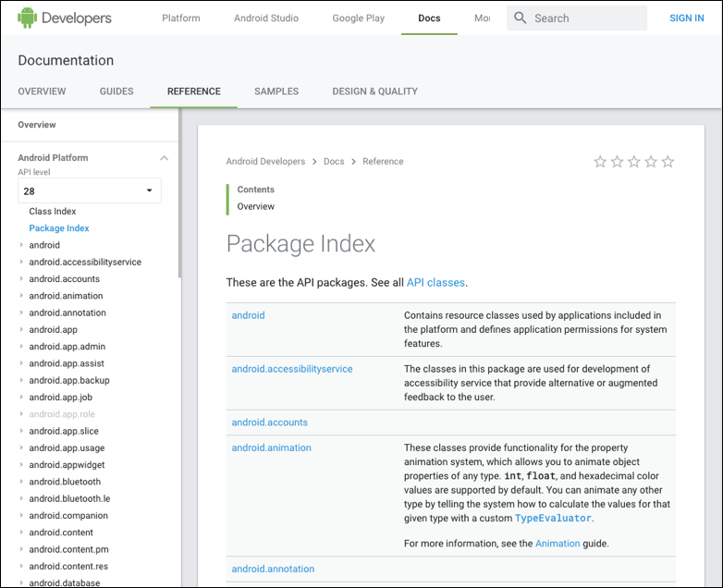
Task: Select android.app.job in sidebar
Action: (x=60, y=397)
